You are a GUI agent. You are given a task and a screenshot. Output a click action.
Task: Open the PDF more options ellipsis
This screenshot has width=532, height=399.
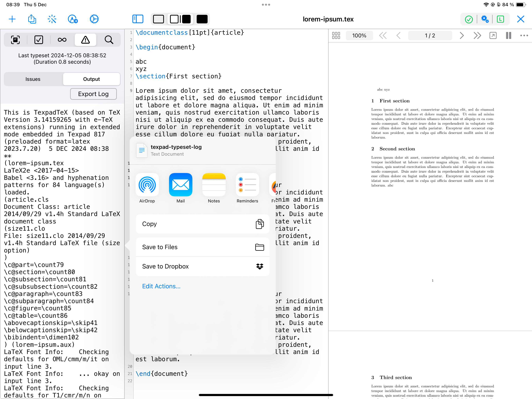pyautogui.click(x=524, y=36)
